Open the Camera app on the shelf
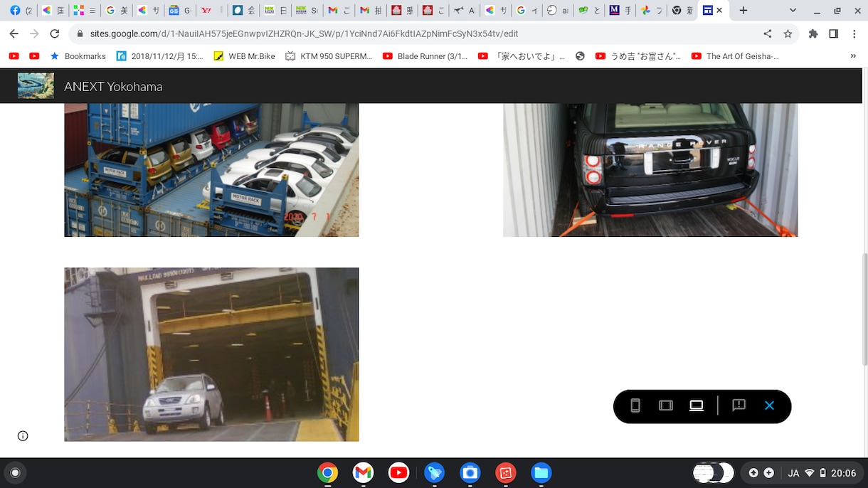 point(470,473)
